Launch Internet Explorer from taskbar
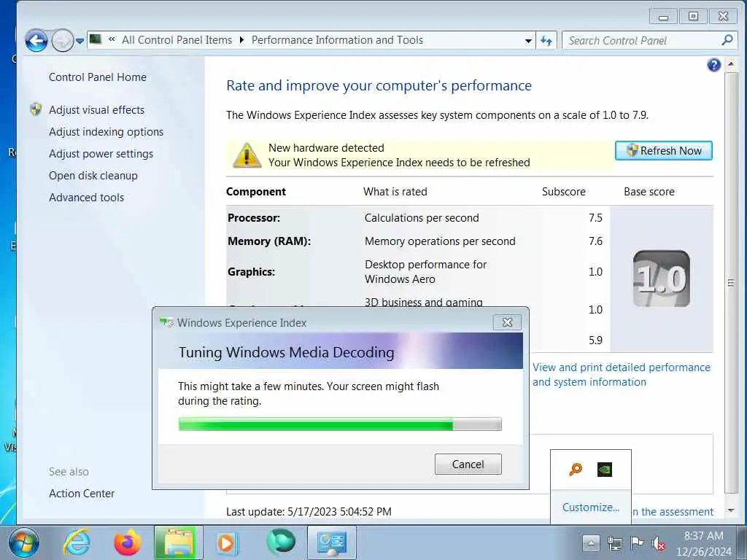 pos(77,542)
